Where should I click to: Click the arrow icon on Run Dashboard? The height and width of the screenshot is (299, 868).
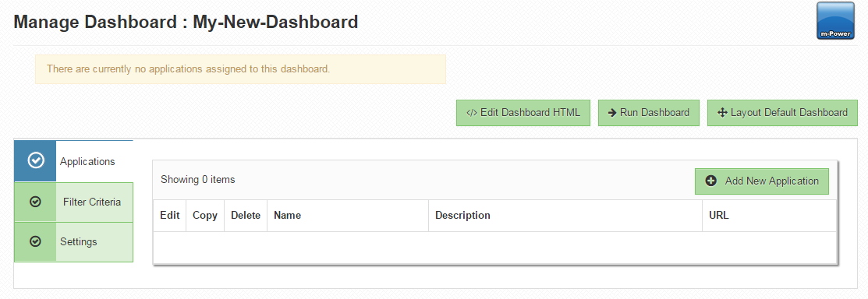[612, 113]
